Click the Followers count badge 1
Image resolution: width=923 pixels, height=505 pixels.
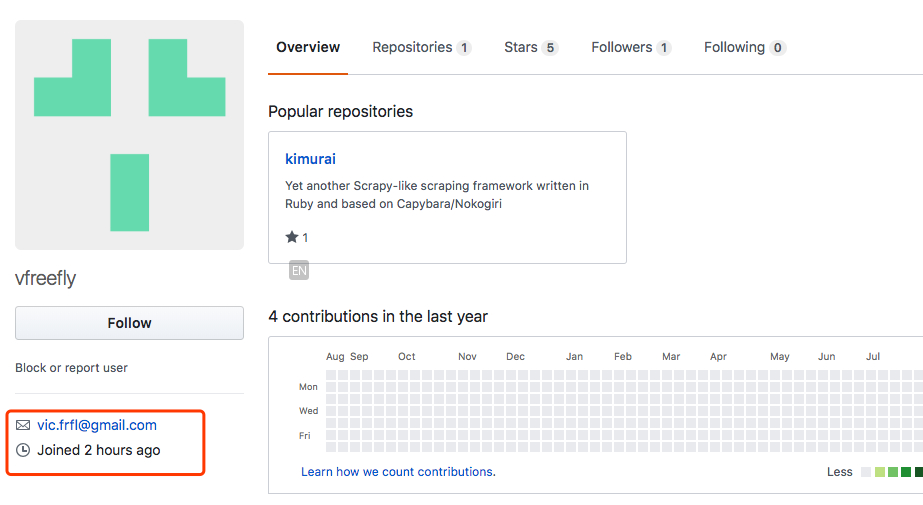click(663, 48)
